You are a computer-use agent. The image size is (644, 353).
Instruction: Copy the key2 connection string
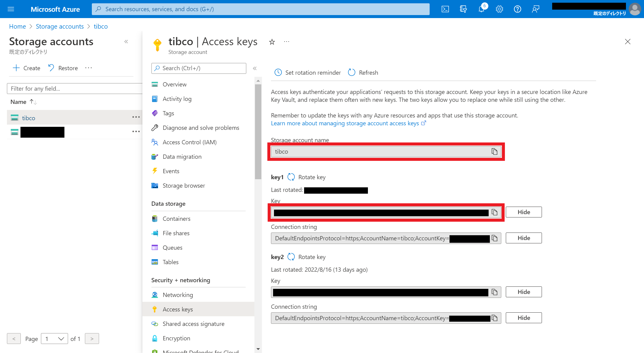494,318
